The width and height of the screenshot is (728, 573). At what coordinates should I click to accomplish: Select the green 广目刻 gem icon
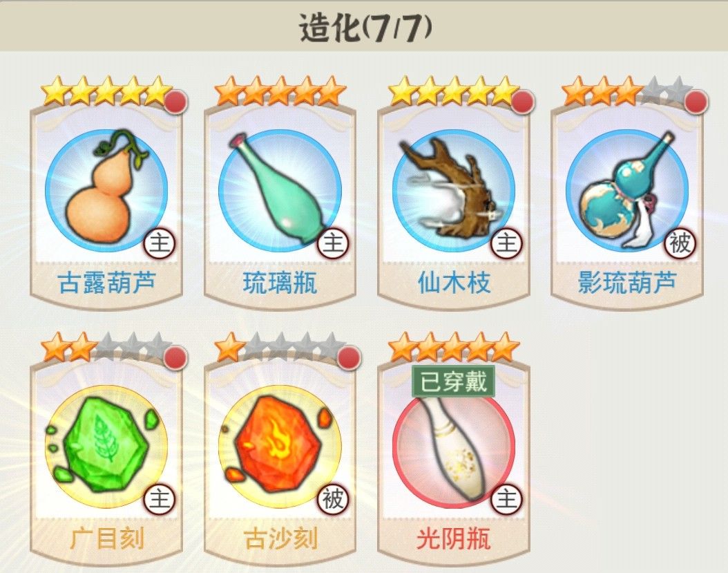click(x=106, y=447)
